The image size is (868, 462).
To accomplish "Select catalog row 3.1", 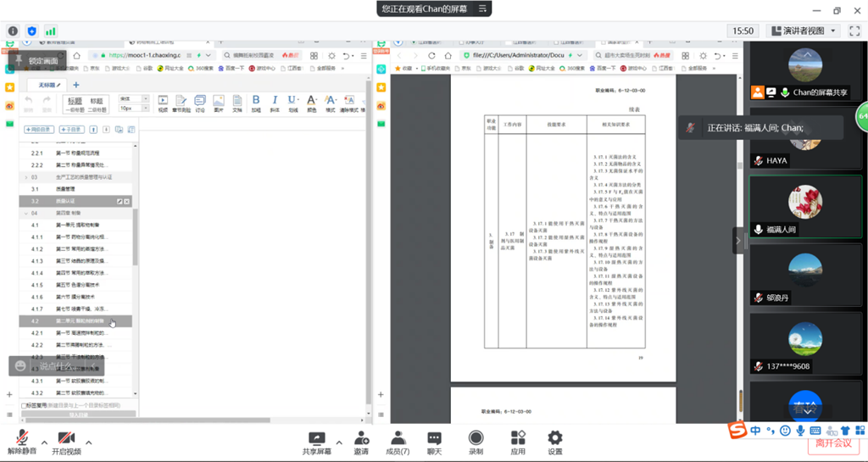I will pos(75,189).
